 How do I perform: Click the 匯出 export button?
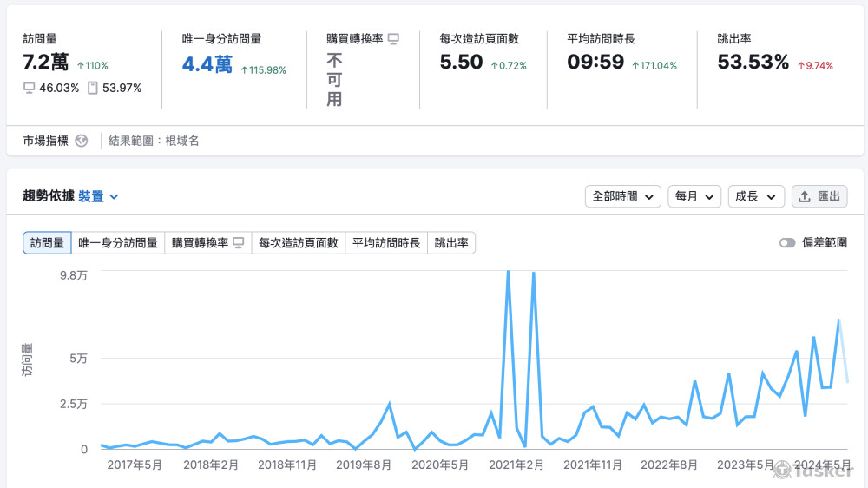pos(819,196)
